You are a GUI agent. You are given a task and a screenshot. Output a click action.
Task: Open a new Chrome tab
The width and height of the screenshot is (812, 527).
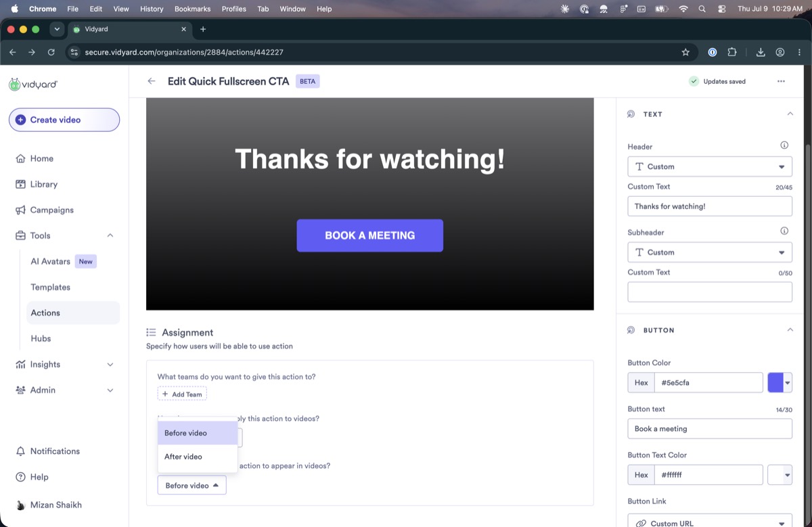pos(203,29)
